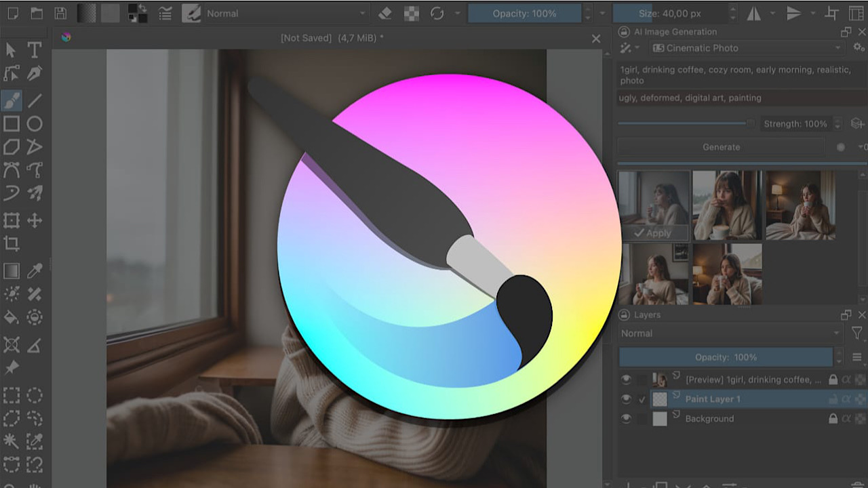This screenshot has height=488, width=868.
Task: Pick the Color Sampler eyedropper tool
Action: coord(35,270)
